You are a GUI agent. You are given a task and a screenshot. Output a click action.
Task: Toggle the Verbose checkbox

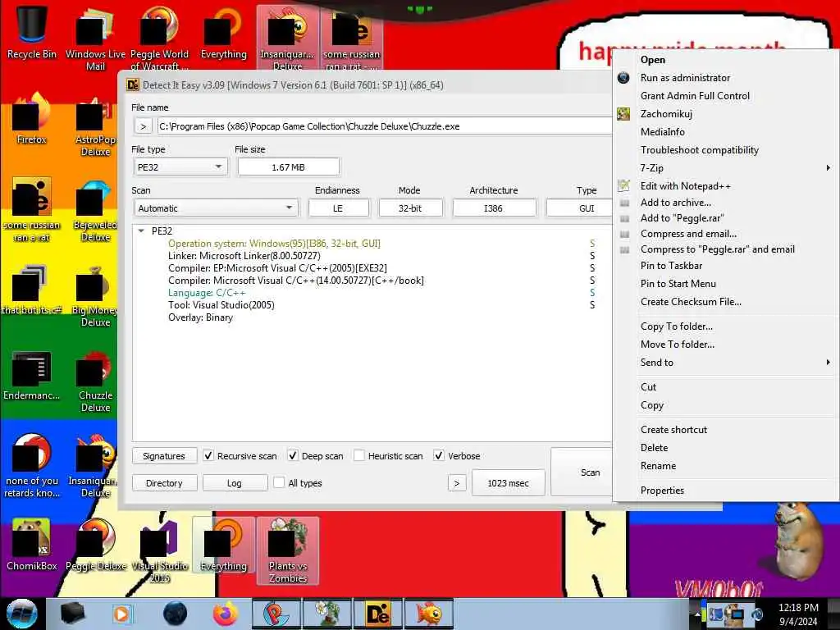point(439,455)
